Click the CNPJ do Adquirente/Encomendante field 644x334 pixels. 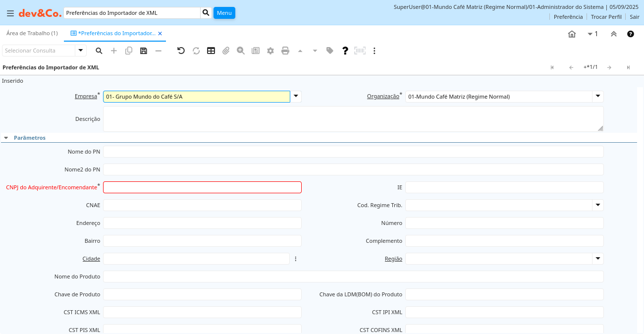coord(202,187)
